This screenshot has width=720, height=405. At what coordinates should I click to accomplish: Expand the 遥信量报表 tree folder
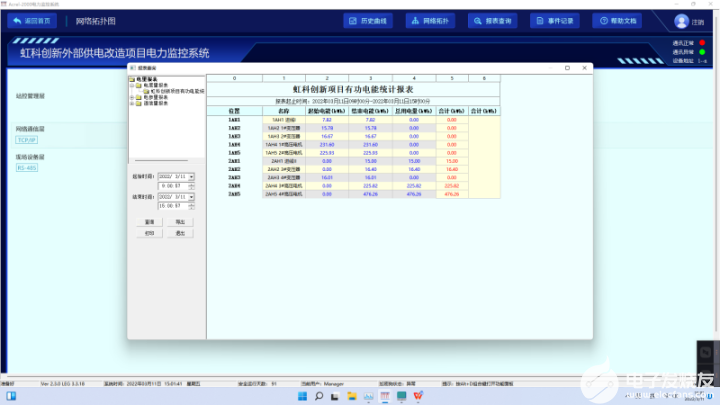(x=132, y=103)
